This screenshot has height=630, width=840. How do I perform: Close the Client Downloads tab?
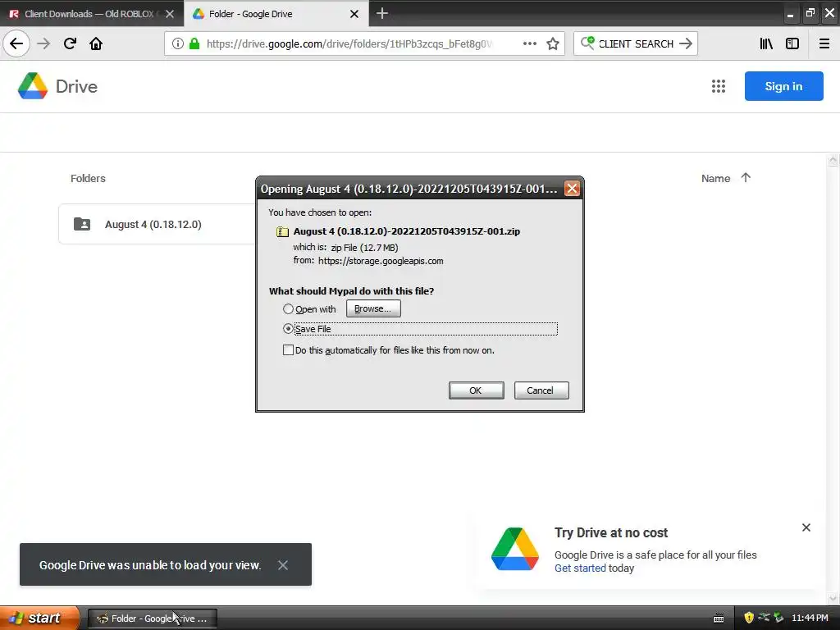pos(170,14)
